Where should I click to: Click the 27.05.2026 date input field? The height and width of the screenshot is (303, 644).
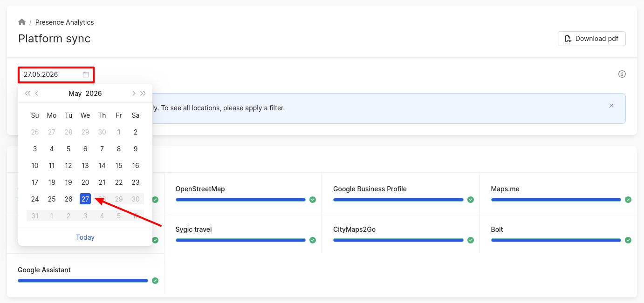[56, 74]
